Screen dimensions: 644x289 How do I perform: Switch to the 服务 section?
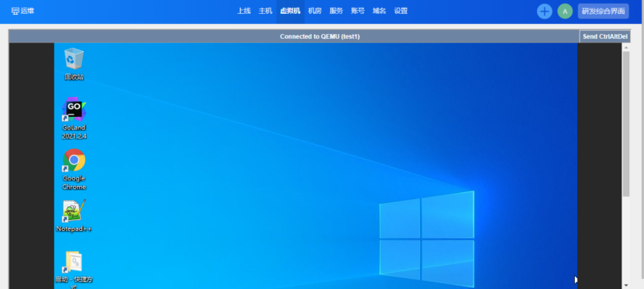336,11
